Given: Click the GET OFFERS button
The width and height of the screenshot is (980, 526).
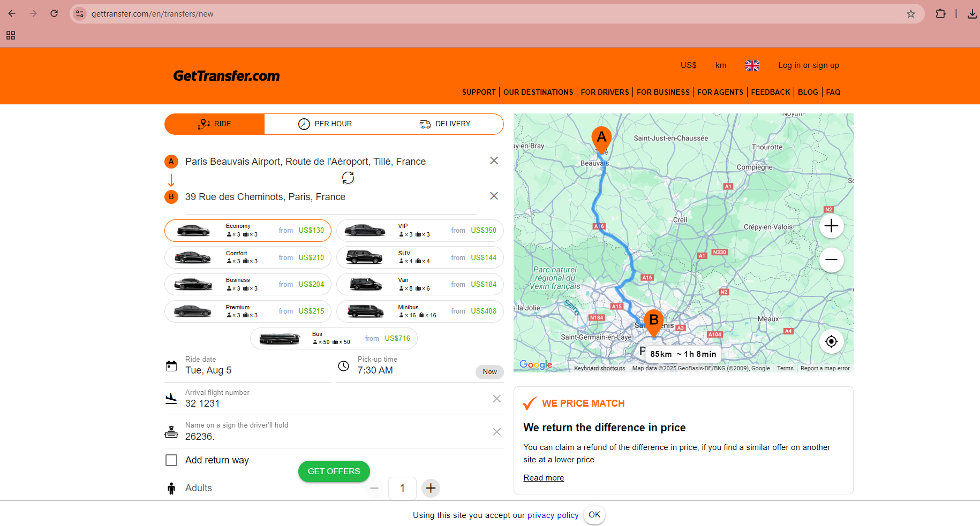Looking at the screenshot, I should point(334,471).
